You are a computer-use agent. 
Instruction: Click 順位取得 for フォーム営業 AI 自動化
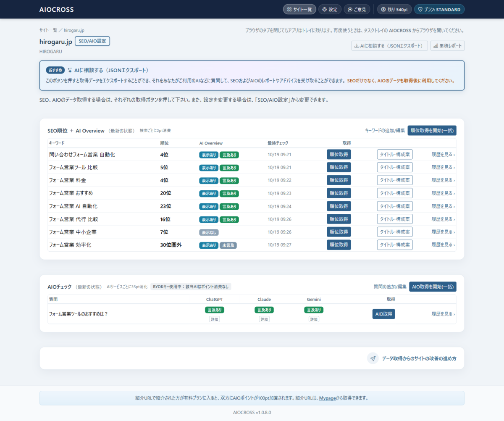[339, 206]
